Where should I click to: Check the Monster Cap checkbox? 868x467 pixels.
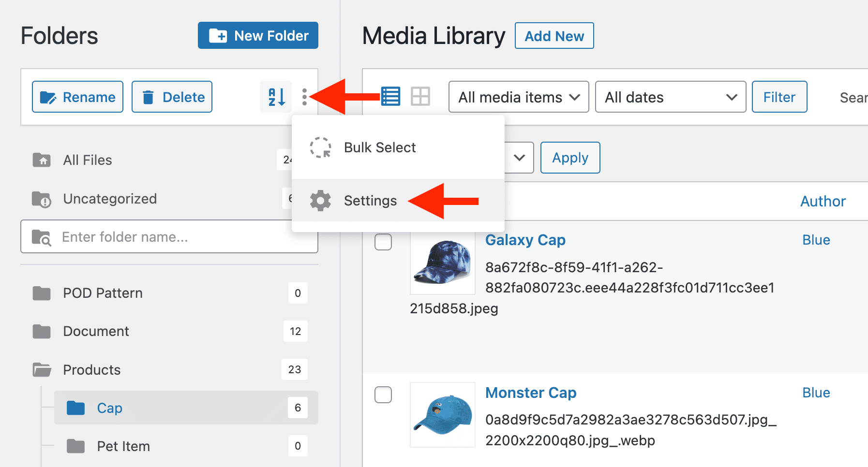coord(383,395)
